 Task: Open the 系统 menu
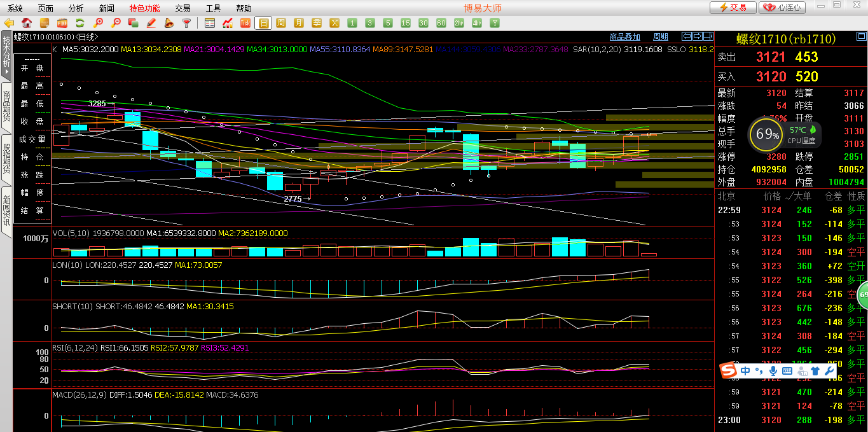[x=15, y=8]
